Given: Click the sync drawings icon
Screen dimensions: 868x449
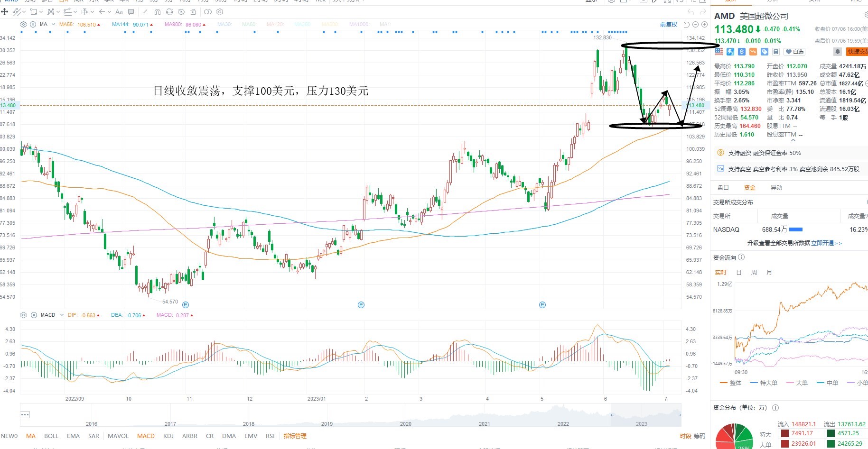Looking at the screenshot, I should tap(169, 12).
